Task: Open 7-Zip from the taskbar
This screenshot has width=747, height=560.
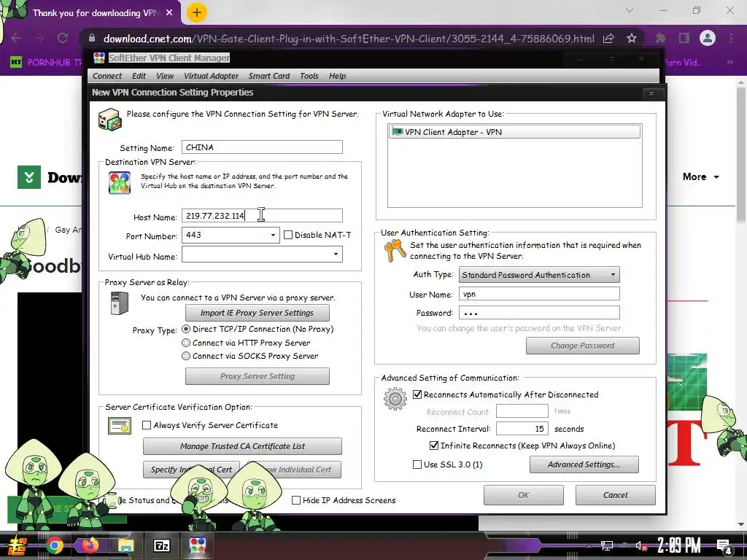Action: 161,545
